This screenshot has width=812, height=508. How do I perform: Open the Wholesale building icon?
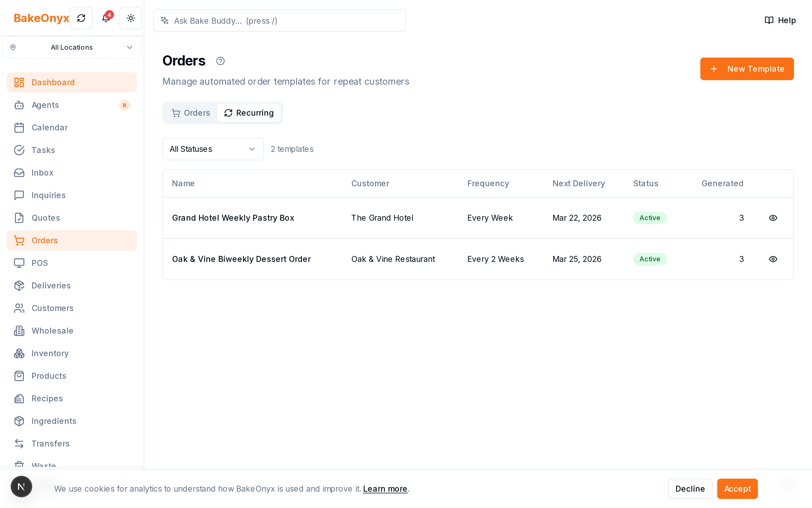coord(19,331)
